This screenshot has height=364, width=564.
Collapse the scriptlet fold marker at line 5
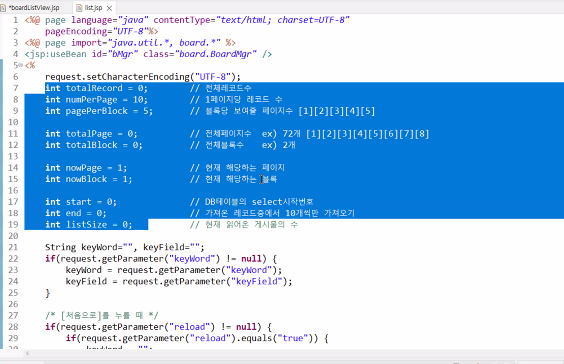[21, 65]
